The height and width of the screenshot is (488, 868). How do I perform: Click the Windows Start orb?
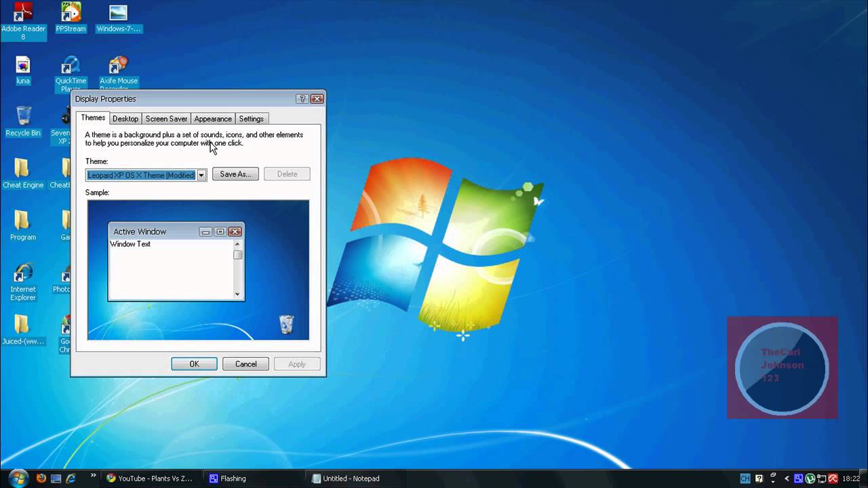point(18,478)
